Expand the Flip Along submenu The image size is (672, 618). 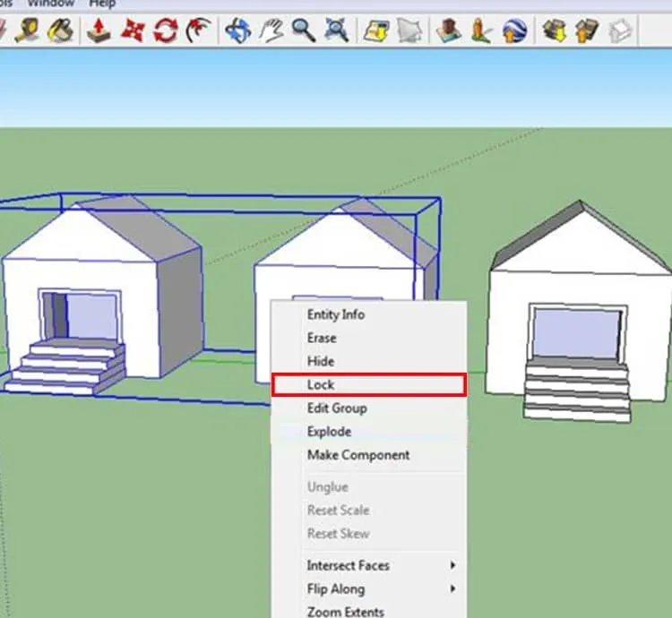click(x=369, y=589)
